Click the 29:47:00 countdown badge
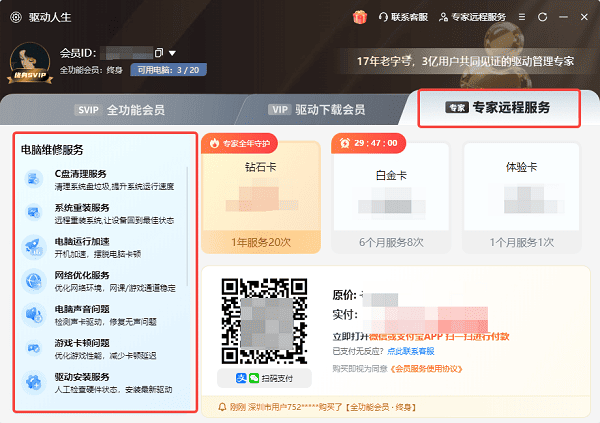600x423 pixels. click(368, 144)
